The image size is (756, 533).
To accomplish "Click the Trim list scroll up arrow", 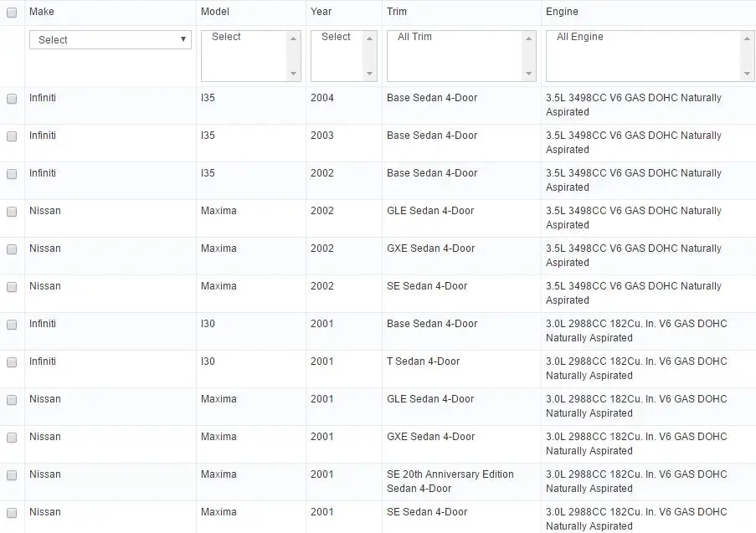I will [528, 38].
